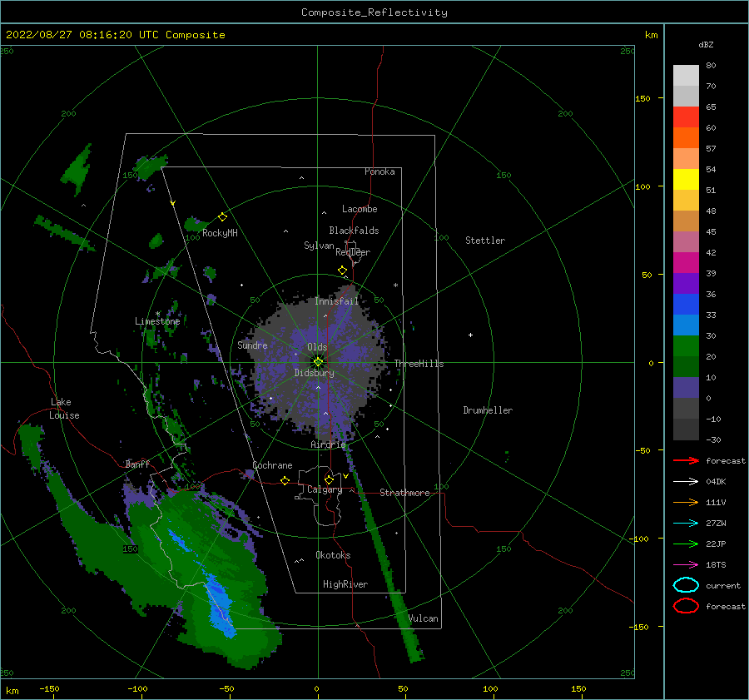Click the Blackfalds city label

click(x=354, y=231)
